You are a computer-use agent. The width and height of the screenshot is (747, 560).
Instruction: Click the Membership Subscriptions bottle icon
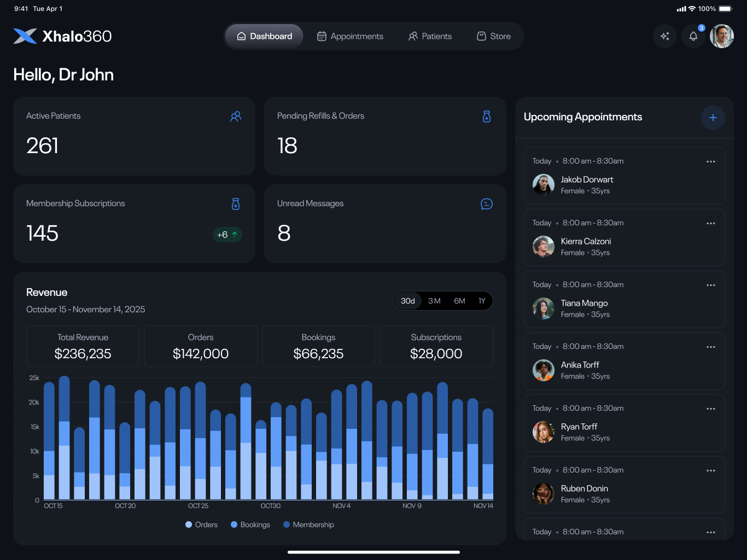(x=236, y=204)
